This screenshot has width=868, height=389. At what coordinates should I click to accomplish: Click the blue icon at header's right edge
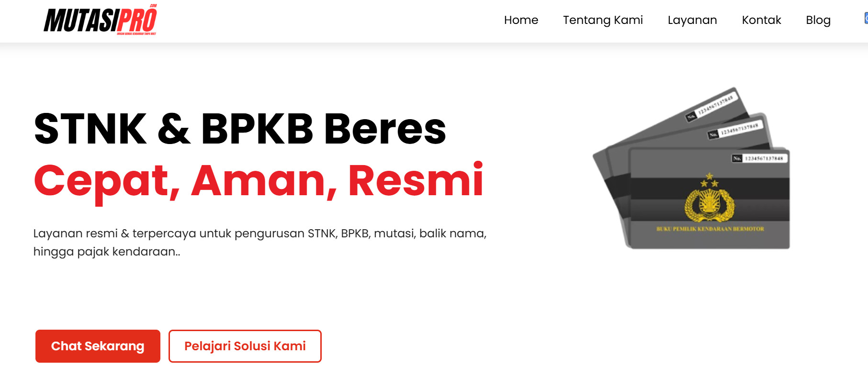866,18
